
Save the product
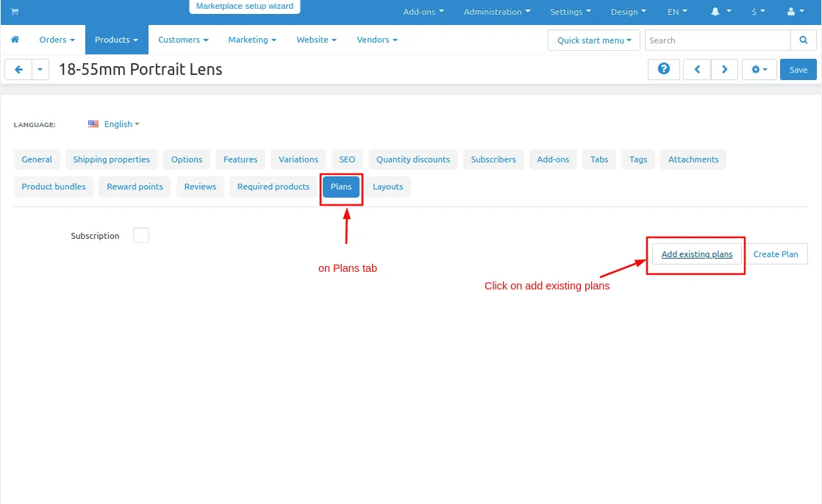pyautogui.click(x=798, y=70)
